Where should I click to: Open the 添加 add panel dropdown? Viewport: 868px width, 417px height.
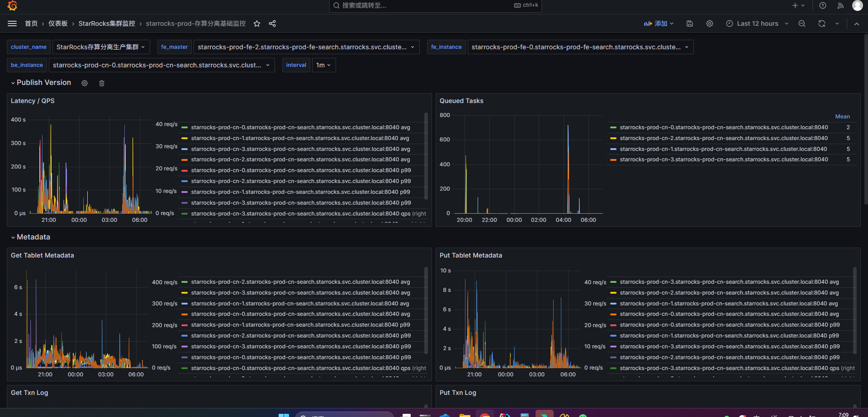click(659, 23)
